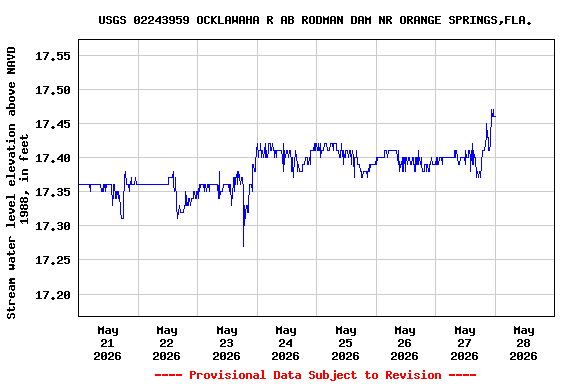This screenshot has height=384, width=576.
Task: Click the y-axis value 17.45
Action: pyautogui.click(x=53, y=124)
